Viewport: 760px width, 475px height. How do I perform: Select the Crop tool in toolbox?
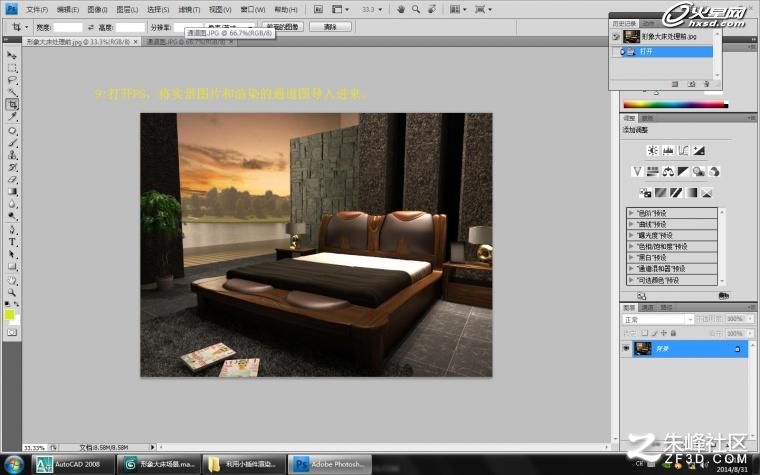click(x=12, y=104)
